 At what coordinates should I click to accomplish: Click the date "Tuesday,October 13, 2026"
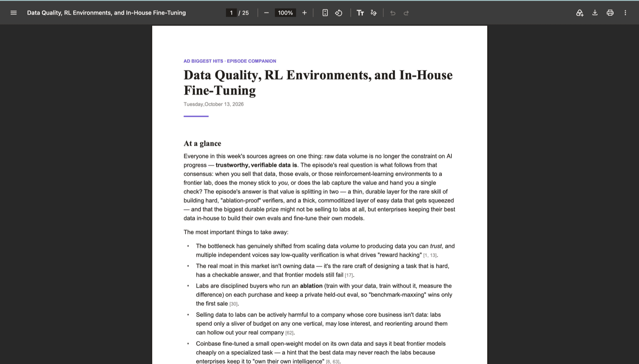[x=214, y=104]
